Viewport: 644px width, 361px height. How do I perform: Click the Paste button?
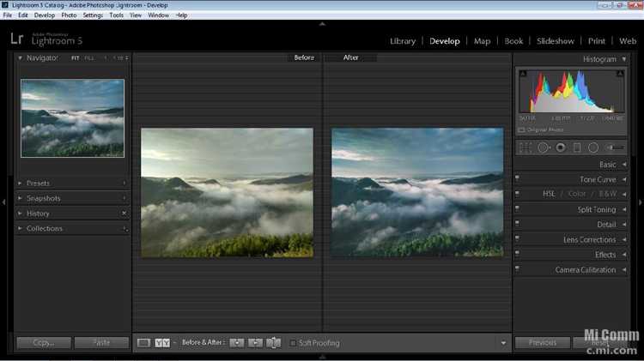click(101, 342)
